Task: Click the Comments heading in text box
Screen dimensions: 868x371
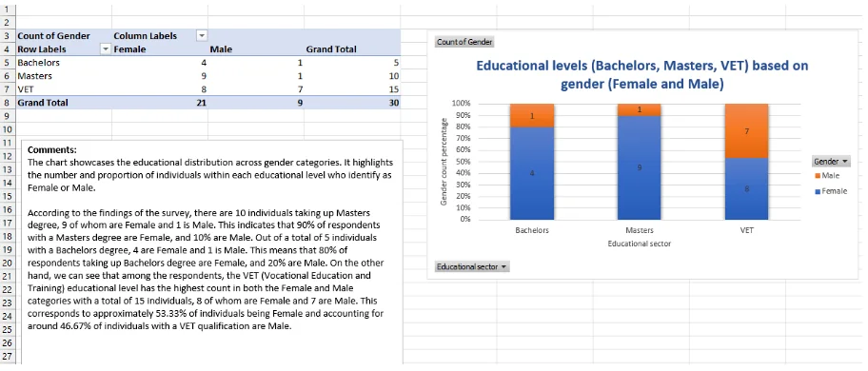Action: coord(52,150)
